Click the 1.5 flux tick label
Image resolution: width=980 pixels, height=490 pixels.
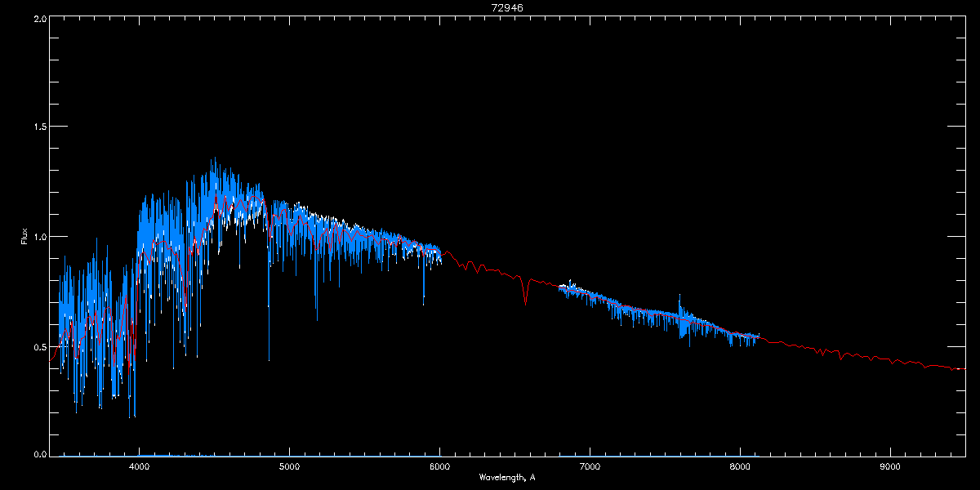click(38, 127)
